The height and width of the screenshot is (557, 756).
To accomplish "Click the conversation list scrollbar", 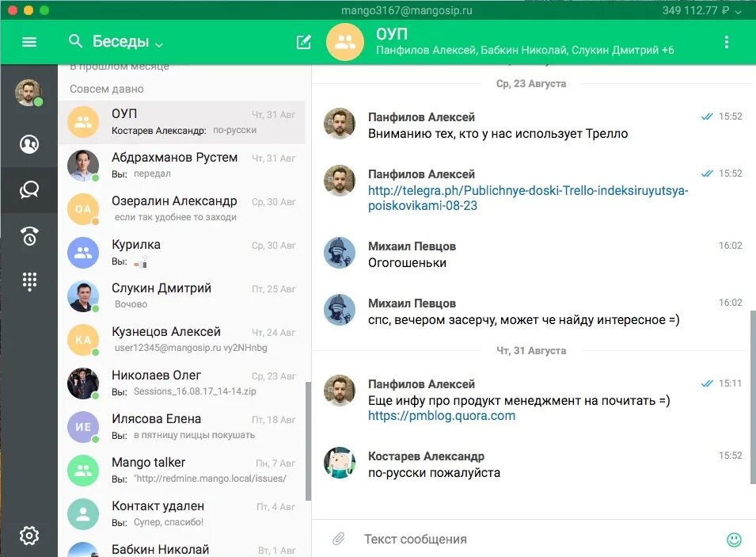I will pyautogui.click(x=308, y=441).
